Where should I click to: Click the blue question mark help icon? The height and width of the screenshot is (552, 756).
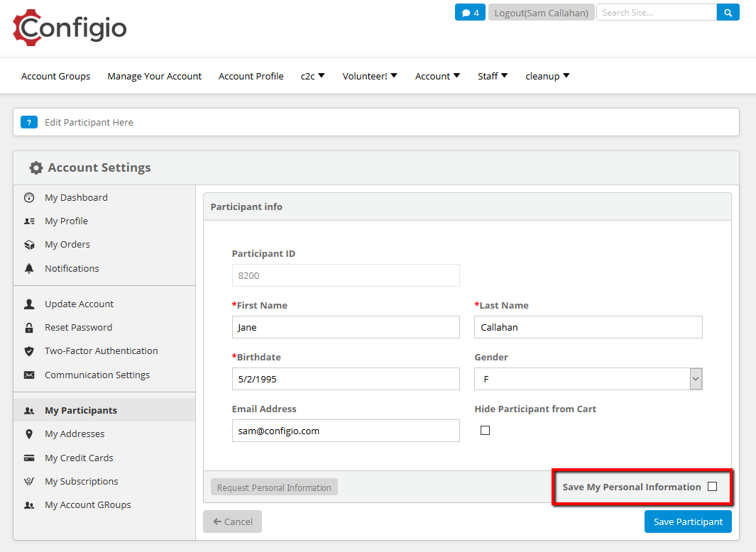(29, 123)
